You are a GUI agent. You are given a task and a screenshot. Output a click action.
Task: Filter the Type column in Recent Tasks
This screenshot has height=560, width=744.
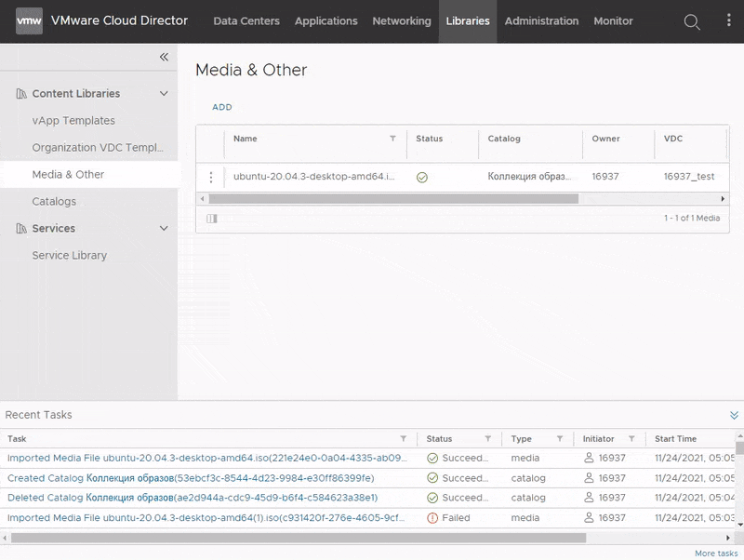pos(560,438)
